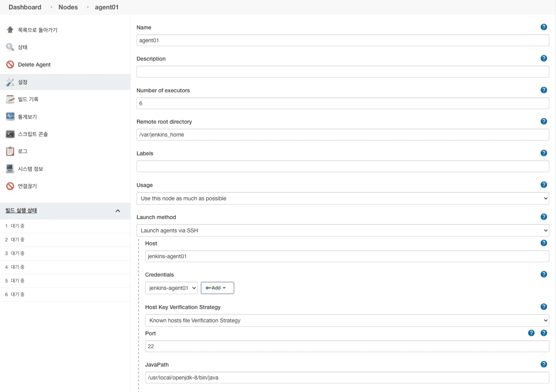The height and width of the screenshot is (392, 556).
Task: Select 통계보기 in the sidebar
Action: (27, 117)
